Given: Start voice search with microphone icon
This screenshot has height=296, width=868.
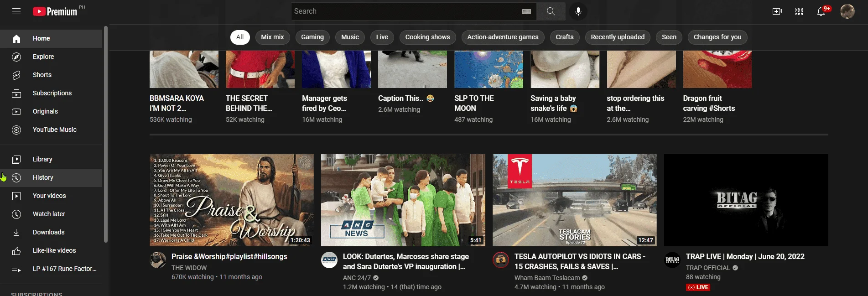Looking at the screenshot, I should point(578,11).
